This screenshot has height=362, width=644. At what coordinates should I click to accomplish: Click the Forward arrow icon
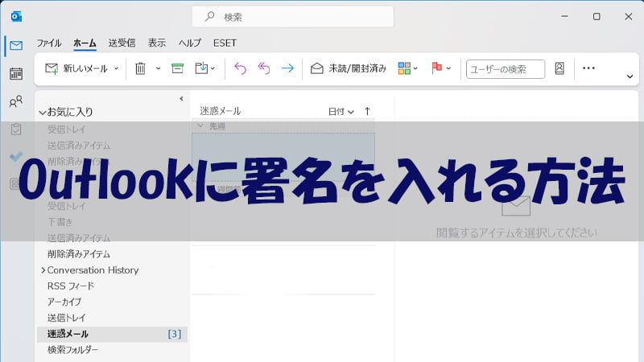tap(287, 68)
